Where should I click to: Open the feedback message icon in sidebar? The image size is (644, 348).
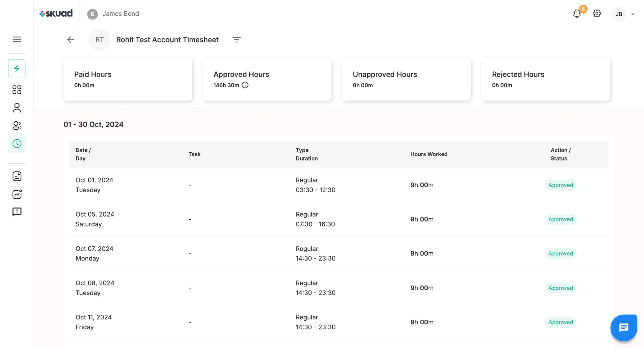pos(17,212)
